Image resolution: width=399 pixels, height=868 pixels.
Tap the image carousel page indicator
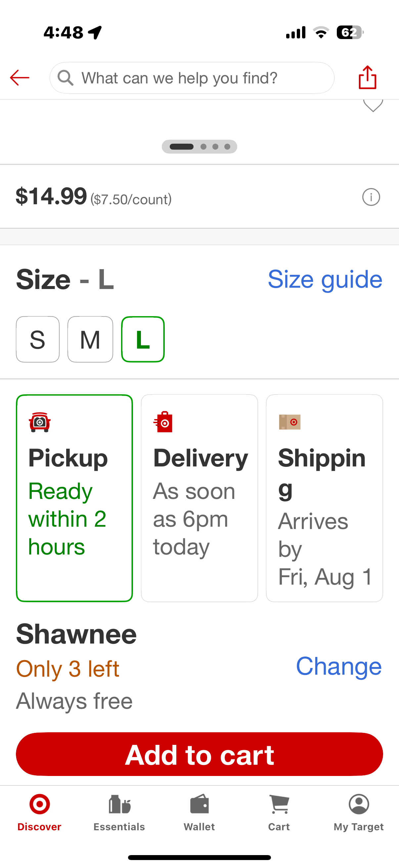click(x=199, y=147)
